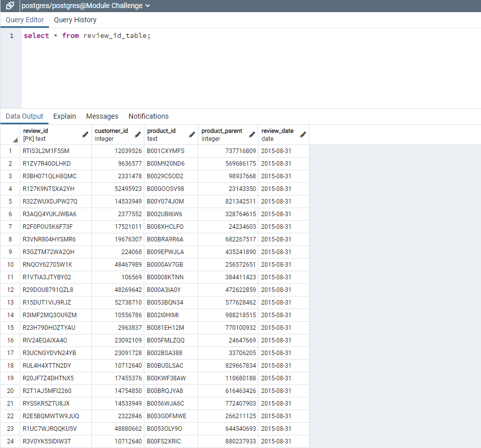This screenshot has height=448, width=481.
Task: Click the pencil edit icon on review_date column
Action: coord(303,134)
